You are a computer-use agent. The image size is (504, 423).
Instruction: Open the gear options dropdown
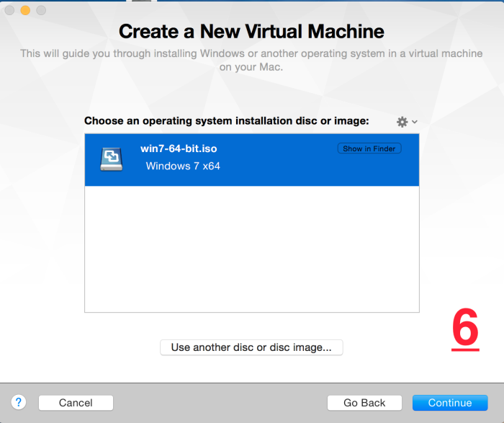point(407,122)
